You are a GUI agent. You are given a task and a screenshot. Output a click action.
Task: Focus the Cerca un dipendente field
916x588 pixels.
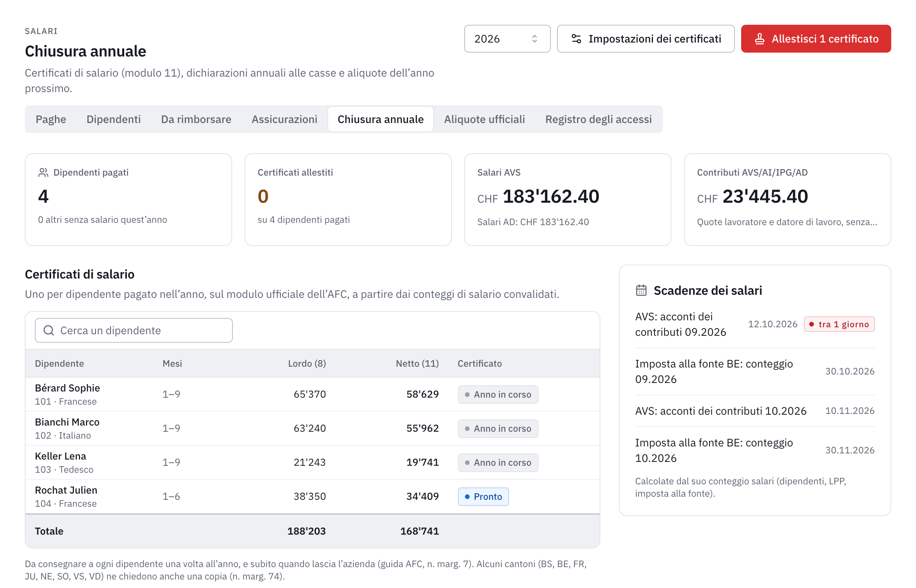(x=134, y=330)
